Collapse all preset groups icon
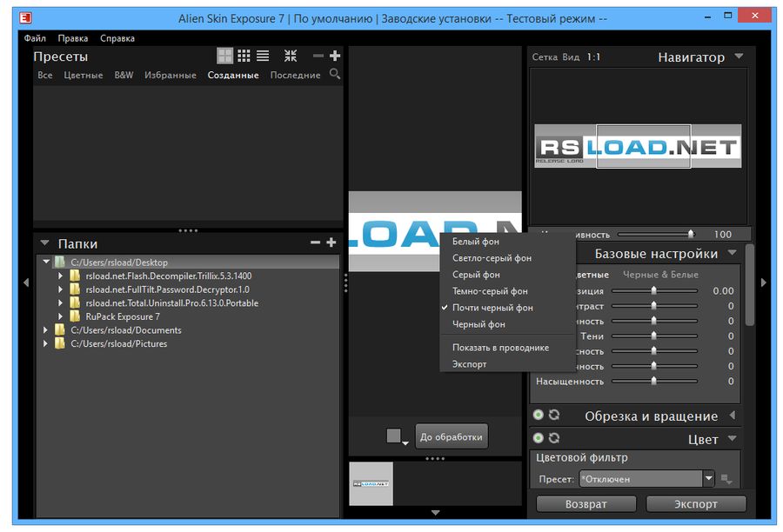The height and width of the screenshot is (532, 783). tap(291, 56)
